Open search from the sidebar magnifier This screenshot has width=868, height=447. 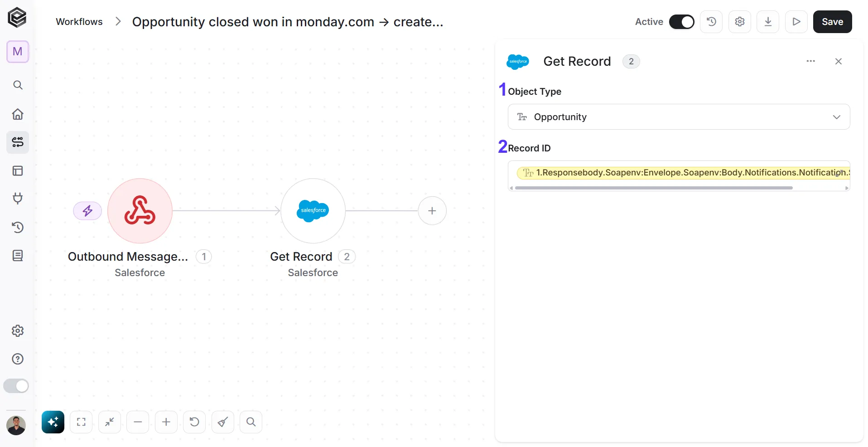coord(18,85)
